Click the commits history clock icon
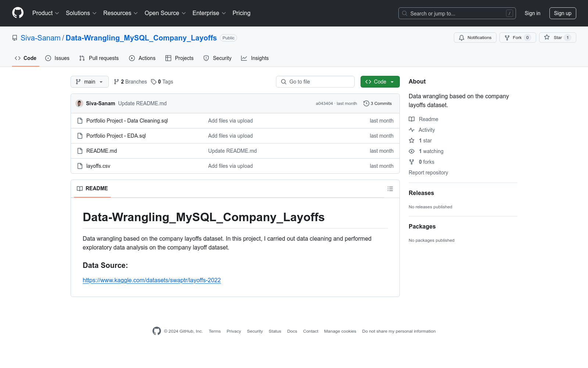588x368 pixels. pos(366,103)
